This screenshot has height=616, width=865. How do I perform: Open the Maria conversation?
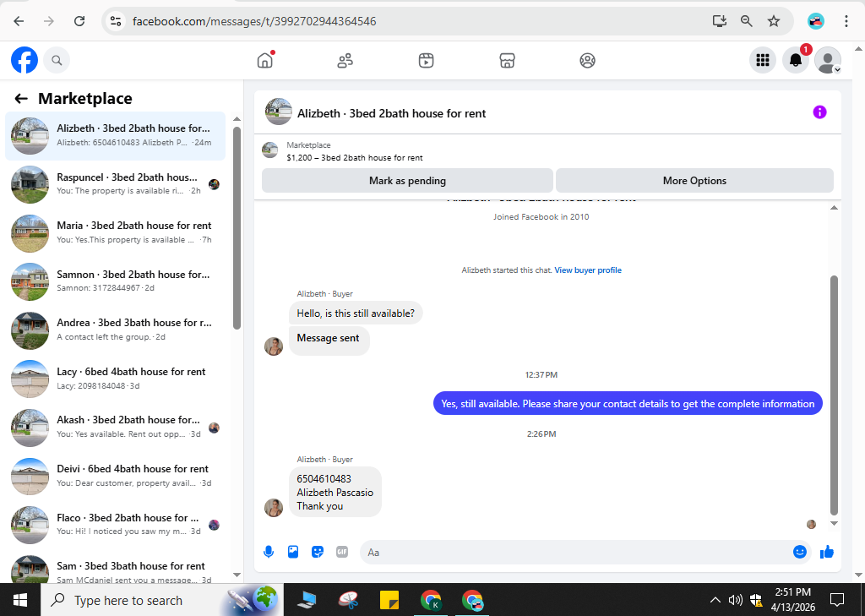(x=115, y=233)
